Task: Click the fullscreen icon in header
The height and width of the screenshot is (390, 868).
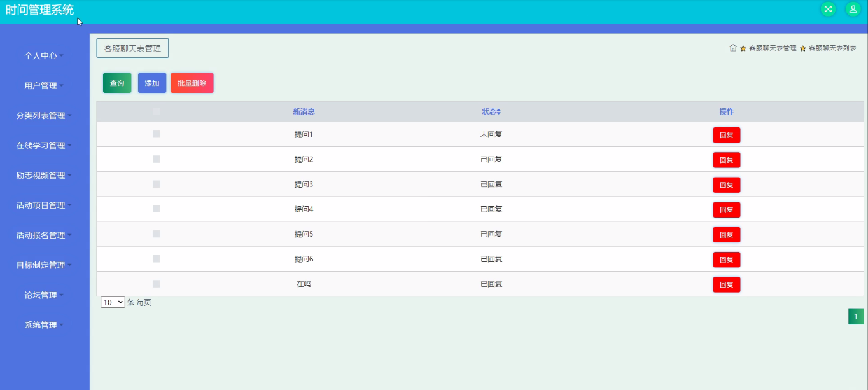Action: click(828, 9)
